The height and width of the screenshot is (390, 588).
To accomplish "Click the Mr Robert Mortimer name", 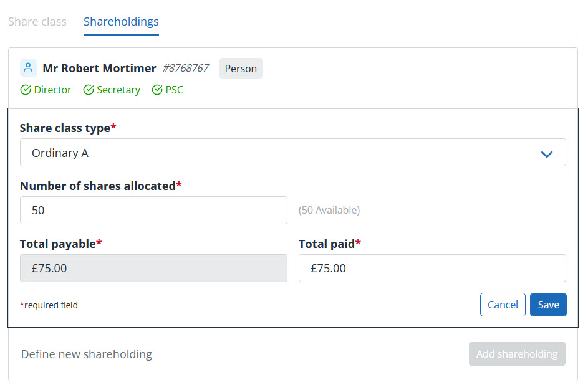I will click(x=99, y=69).
